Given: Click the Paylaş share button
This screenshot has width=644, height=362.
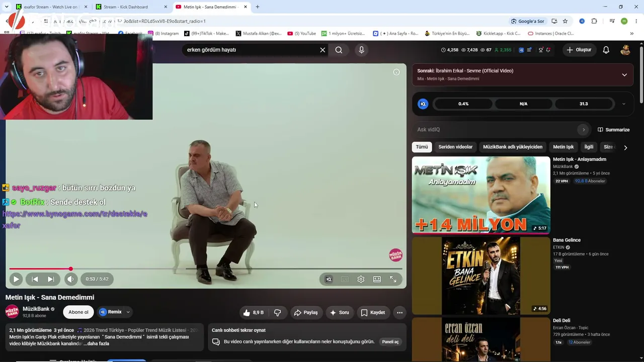Looking at the screenshot, I should (305, 313).
